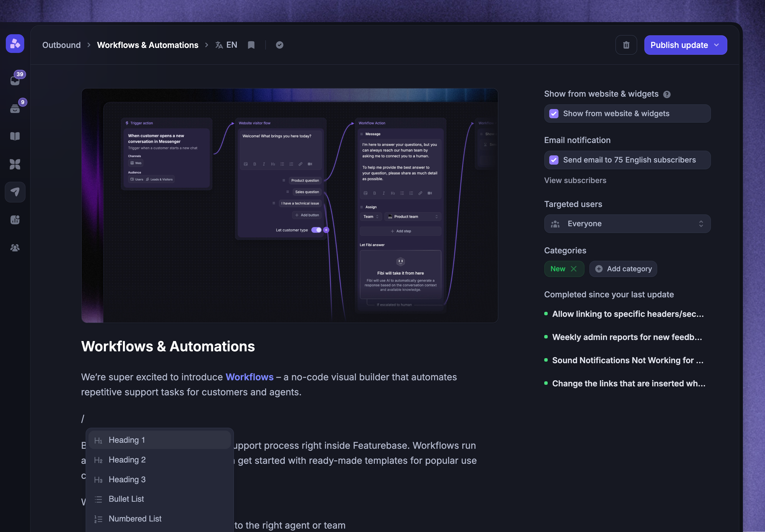Expand the Publish update dropdown arrow

[717, 45]
